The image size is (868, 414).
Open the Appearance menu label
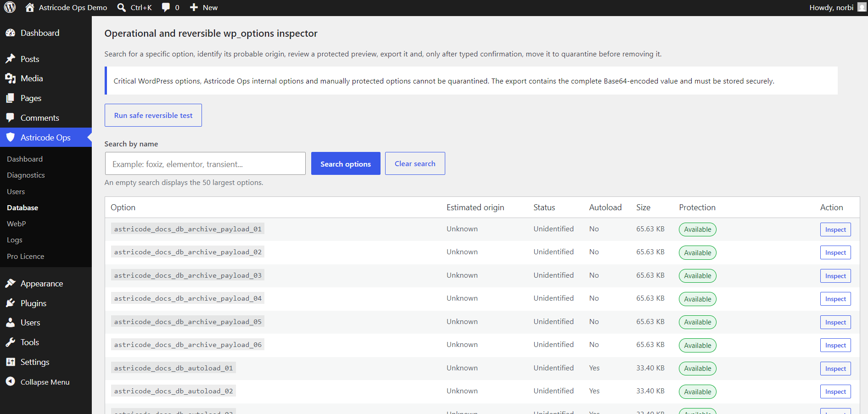coord(42,284)
